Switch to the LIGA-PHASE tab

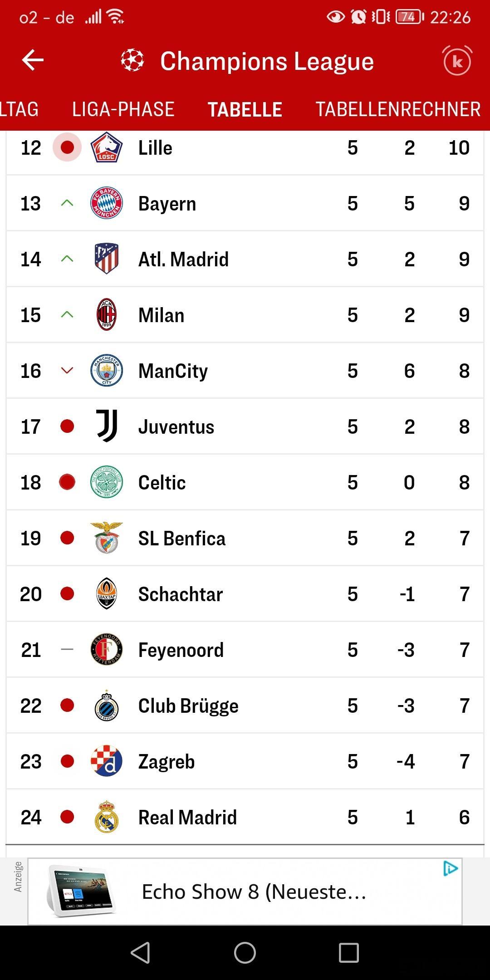click(x=123, y=109)
